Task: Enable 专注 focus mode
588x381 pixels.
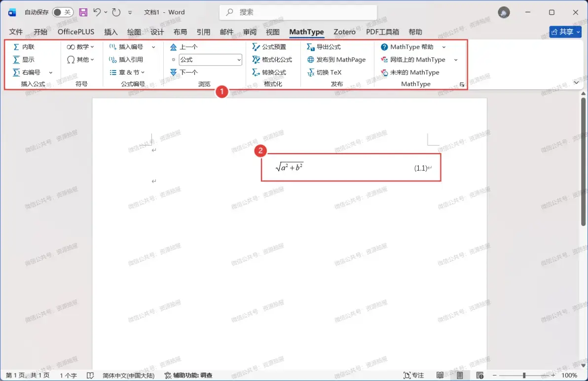Action: [413, 376]
